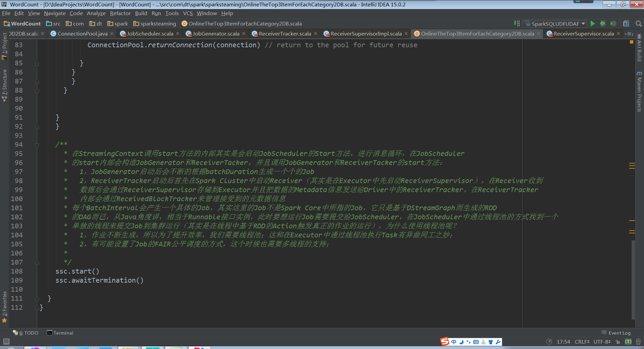Open the Navigate menu

[55, 13]
